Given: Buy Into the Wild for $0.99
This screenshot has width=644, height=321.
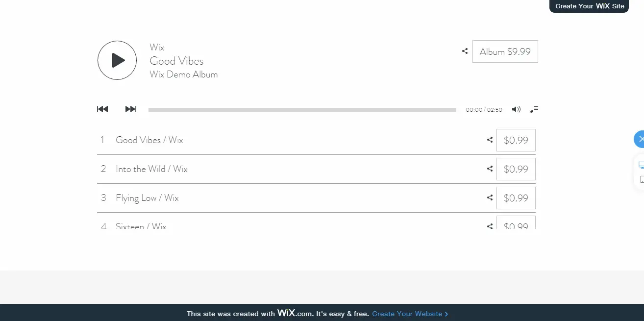Looking at the screenshot, I should click(516, 169).
